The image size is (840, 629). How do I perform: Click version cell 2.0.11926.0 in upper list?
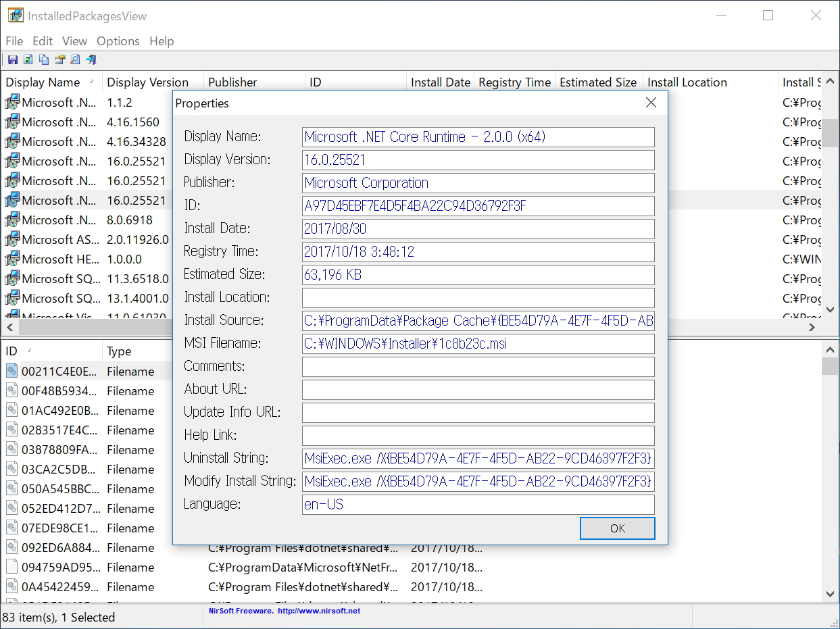[x=138, y=239]
